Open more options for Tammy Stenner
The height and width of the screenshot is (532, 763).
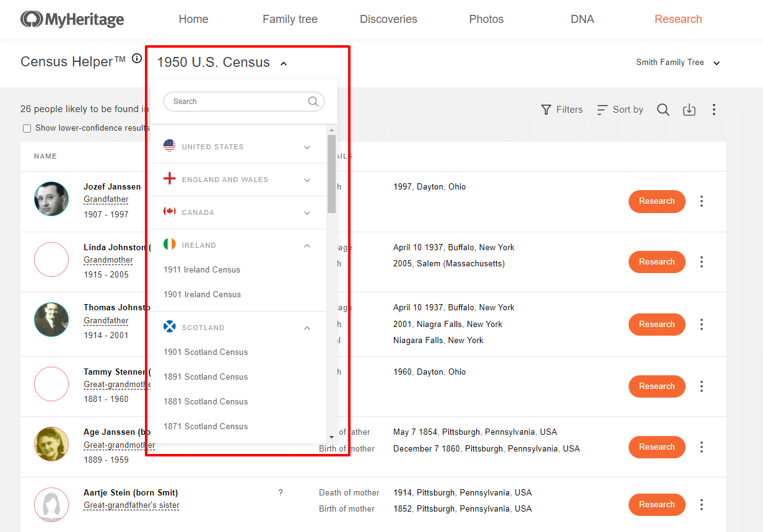coord(702,386)
